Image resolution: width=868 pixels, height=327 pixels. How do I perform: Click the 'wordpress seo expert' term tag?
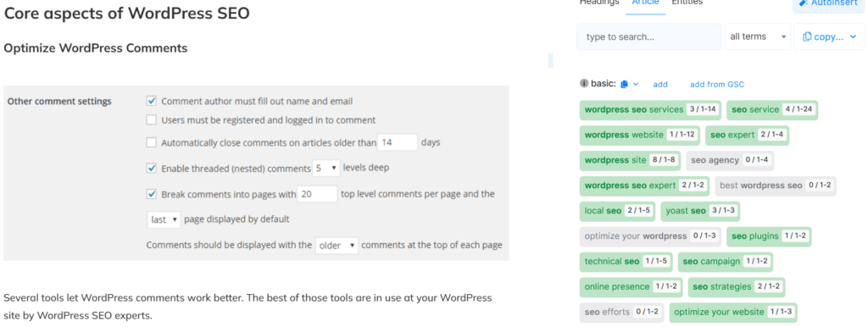pos(644,186)
